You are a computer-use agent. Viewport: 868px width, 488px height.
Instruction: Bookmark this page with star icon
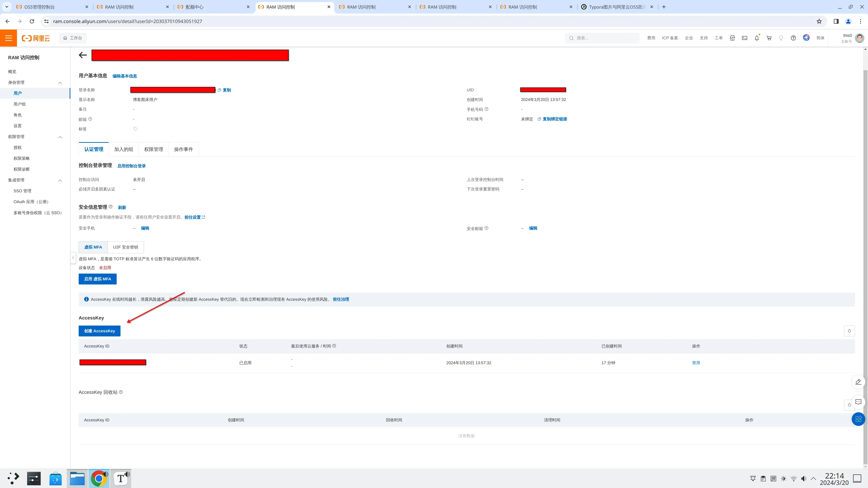click(x=819, y=21)
